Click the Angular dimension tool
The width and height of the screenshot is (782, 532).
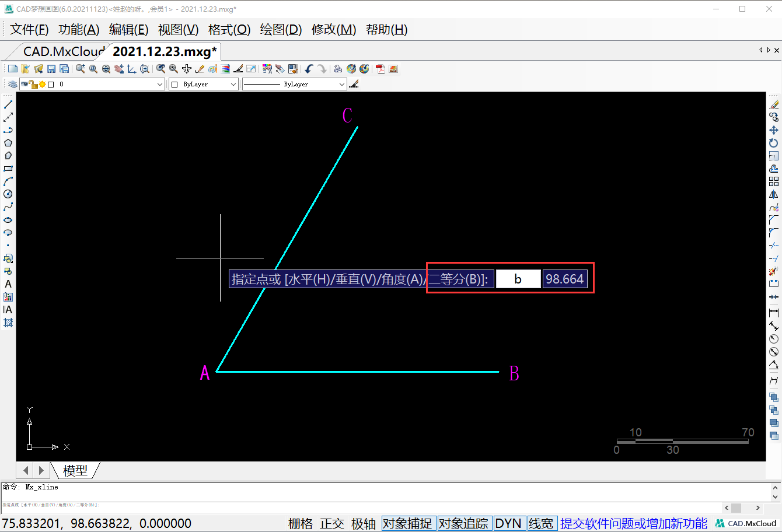[x=774, y=365]
